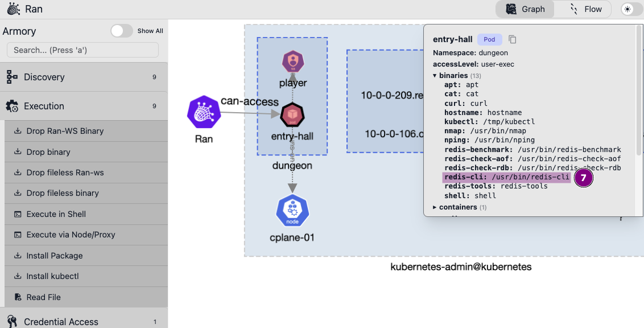
Task: Select Execute via Node/Proxy action
Action: pyautogui.click(x=86, y=235)
